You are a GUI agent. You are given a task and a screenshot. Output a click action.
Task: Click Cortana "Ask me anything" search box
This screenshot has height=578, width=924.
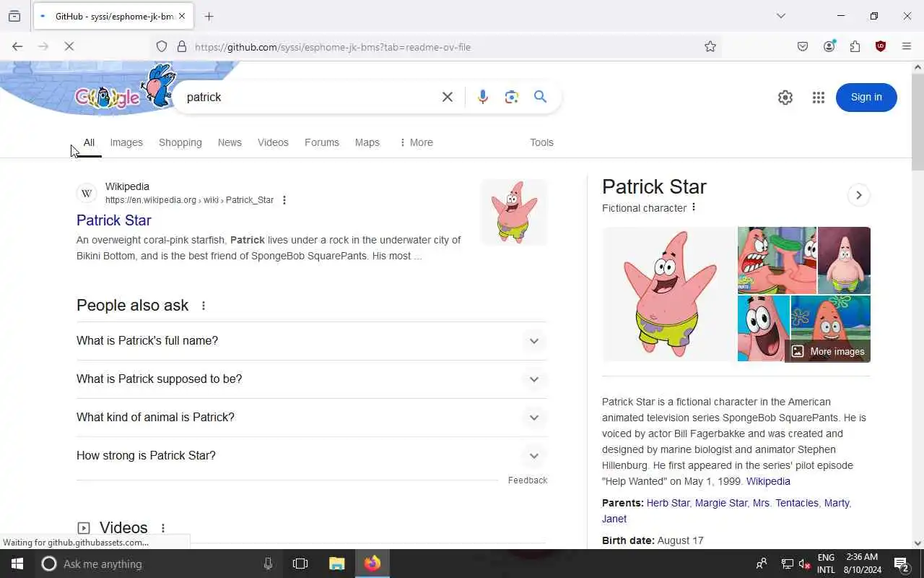click(157, 564)
